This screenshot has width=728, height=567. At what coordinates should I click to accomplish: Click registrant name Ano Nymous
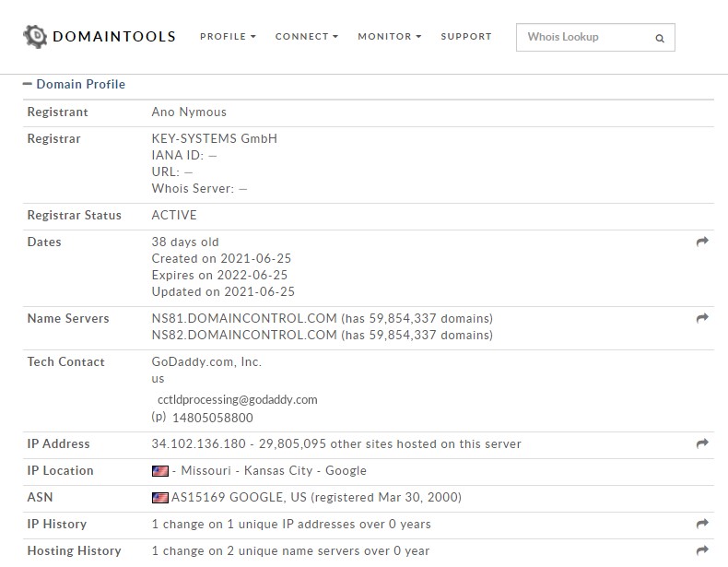click(189, 112)
